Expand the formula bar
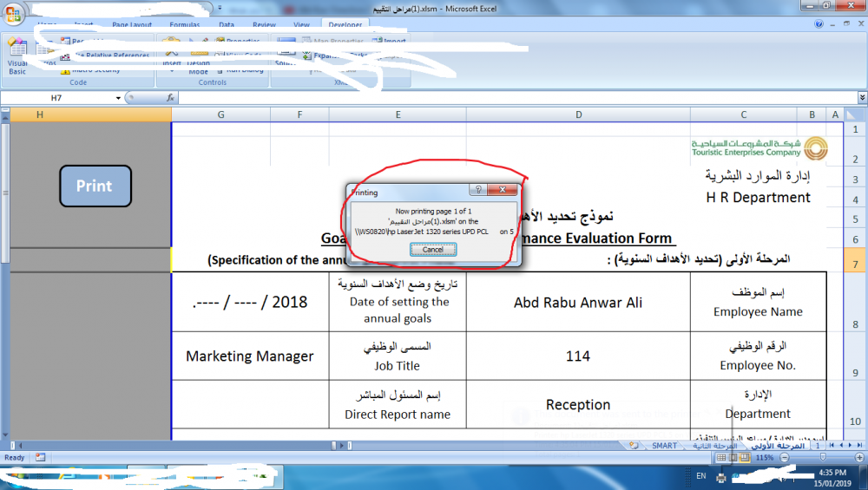 [x=862, y=98]
